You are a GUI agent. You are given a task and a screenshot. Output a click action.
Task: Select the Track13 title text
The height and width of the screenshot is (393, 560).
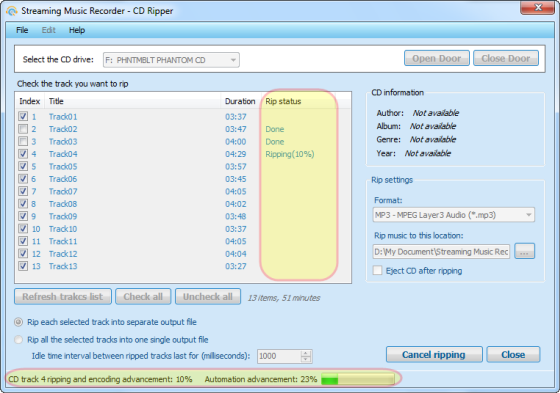point(63,266)
